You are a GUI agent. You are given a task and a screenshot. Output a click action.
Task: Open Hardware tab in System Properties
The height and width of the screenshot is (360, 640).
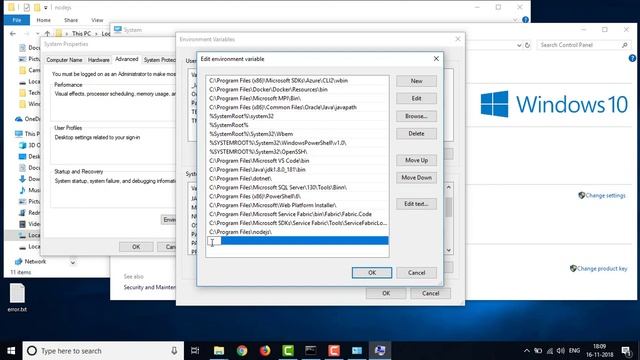coord(99,60)
